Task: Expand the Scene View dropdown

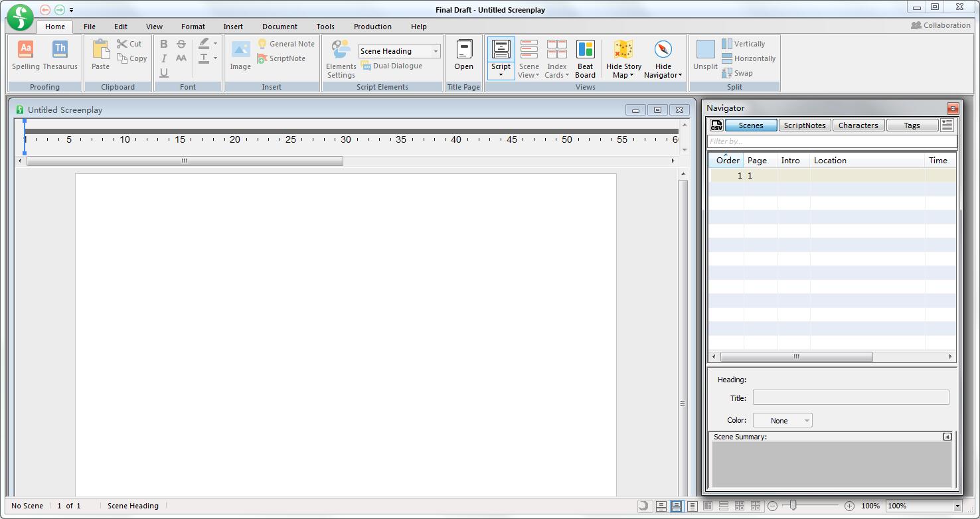Action: point(537,75)
